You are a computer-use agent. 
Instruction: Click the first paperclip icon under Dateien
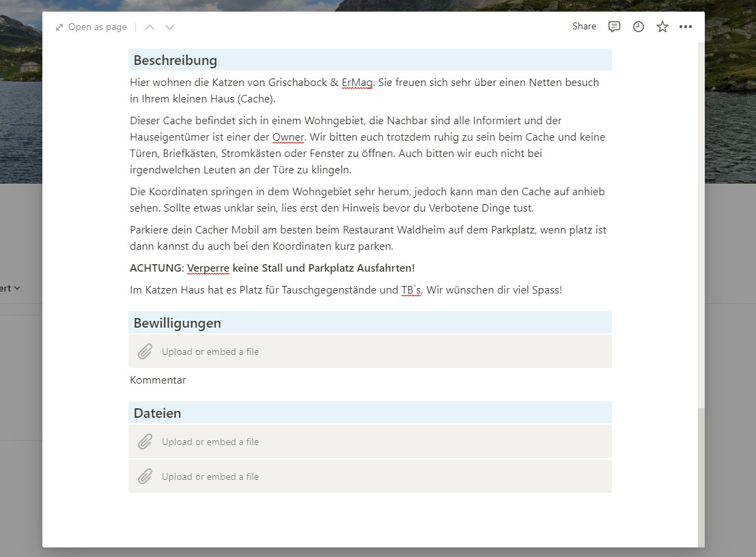145,442
